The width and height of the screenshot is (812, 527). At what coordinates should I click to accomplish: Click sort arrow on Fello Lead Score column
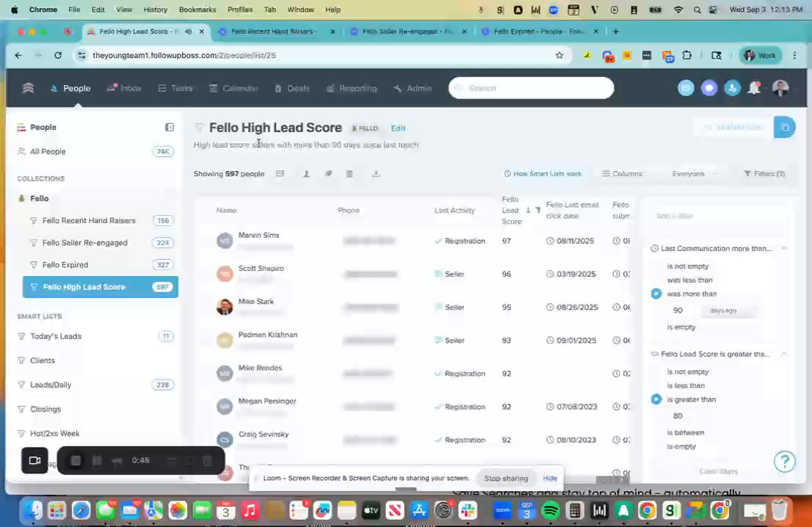528,210
